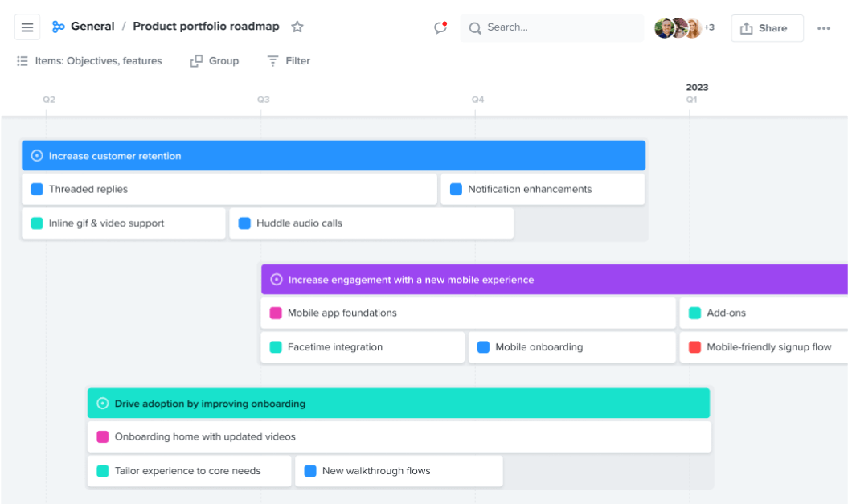Open the Group options
Image resolution: width=848 pixels, height=504 pixels.
[214, 60]
